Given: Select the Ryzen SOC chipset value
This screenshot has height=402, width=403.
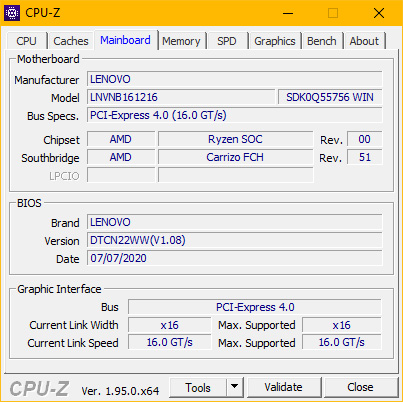Looking at the screenshot, I should [235, 139].
